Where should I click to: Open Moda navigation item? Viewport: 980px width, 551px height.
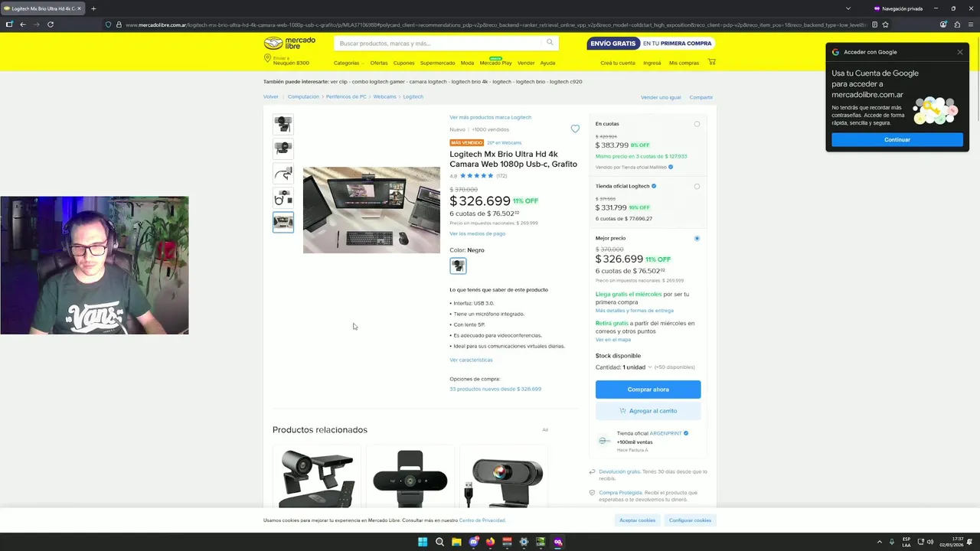coord(467,63)
